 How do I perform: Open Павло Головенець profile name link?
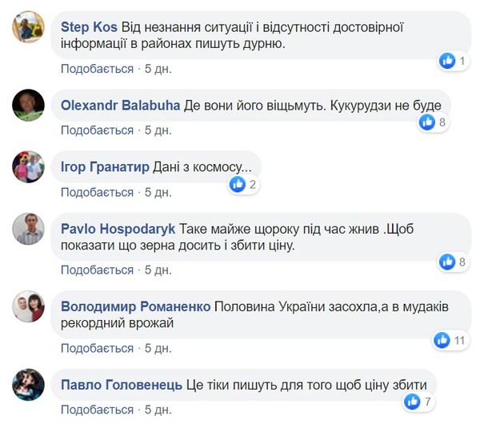pos(122,384)
